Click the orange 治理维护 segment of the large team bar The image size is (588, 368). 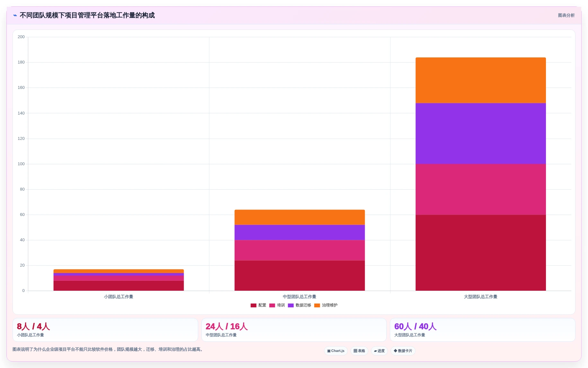pyautogui.click(x=481, y=81)
